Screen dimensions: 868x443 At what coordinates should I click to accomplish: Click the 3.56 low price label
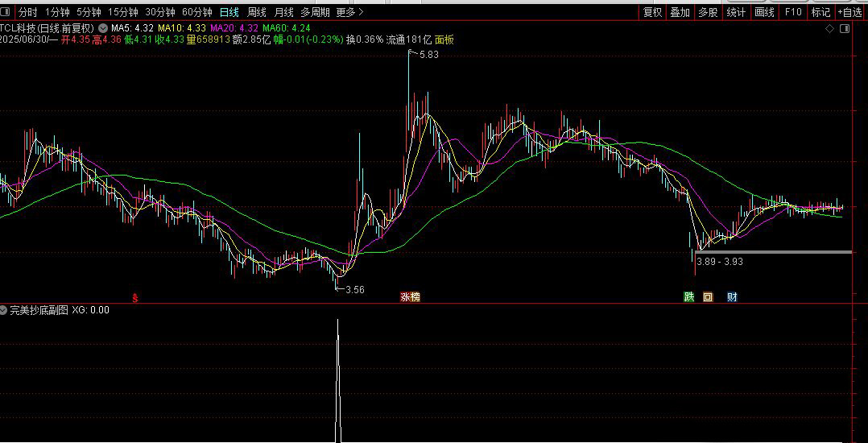(355, 290)
